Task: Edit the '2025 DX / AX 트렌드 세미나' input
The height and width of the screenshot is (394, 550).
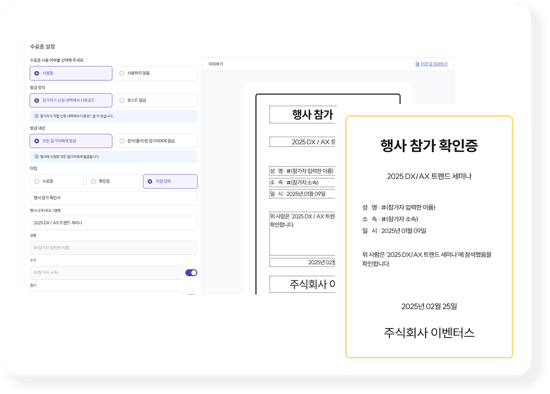Action: (x=113, y=223)
